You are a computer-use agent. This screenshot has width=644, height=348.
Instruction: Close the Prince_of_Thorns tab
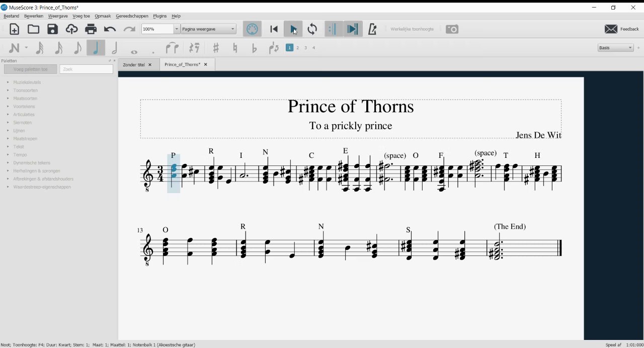[x=205, y=65]
